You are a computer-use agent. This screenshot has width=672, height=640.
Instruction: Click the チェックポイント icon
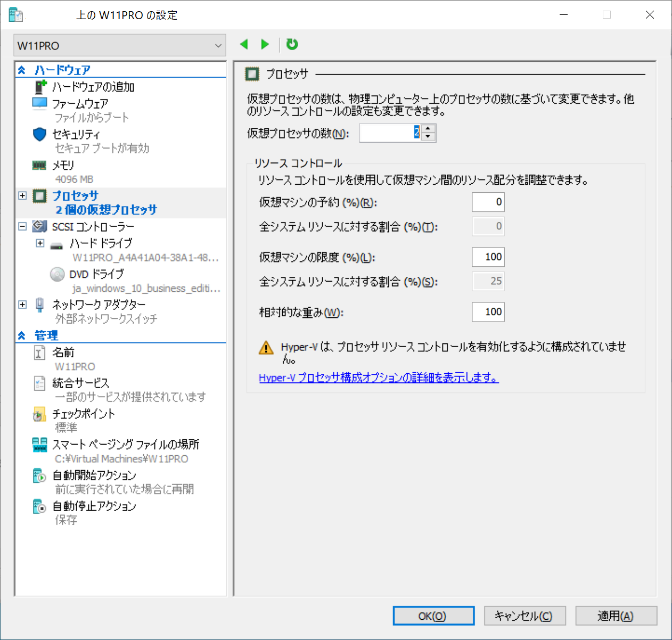pos(40,414)
